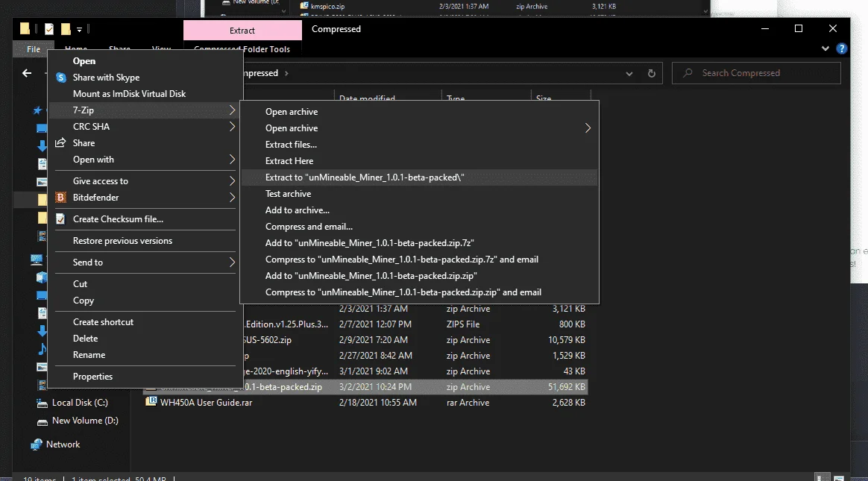Screen dimensions: 868x481
Task: Select Local Disk (C:) in navigation pane
Action: pyautogui.click(x=80, y=403)
